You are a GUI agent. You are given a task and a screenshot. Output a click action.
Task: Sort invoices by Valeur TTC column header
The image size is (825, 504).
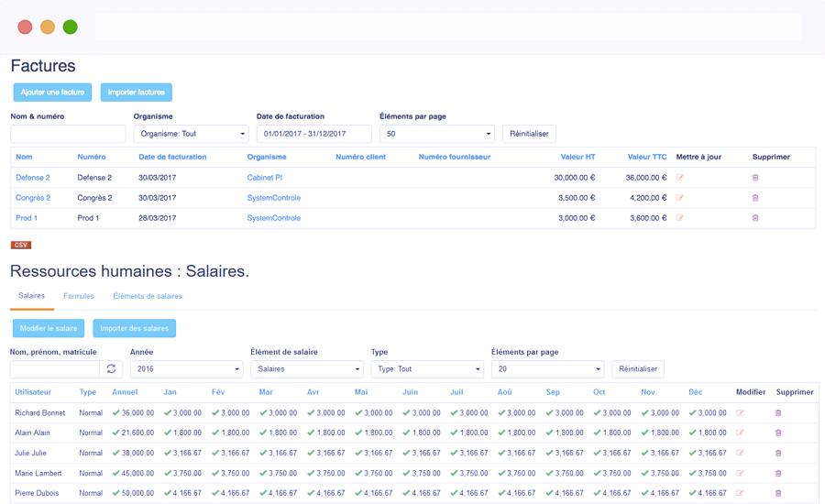coord(647,157)
